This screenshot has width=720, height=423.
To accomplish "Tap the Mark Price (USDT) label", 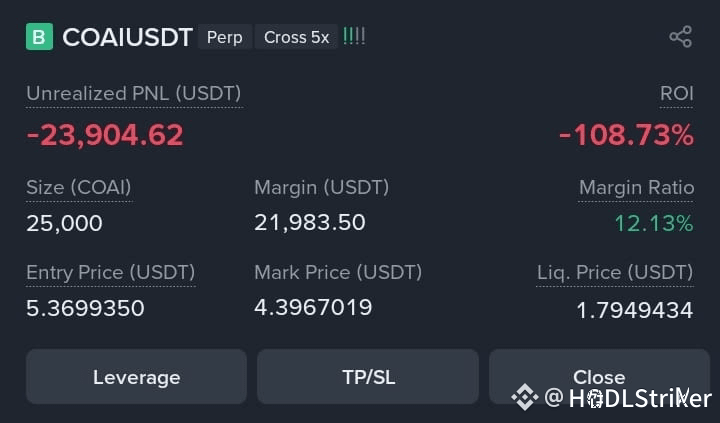I will [338, 272].
